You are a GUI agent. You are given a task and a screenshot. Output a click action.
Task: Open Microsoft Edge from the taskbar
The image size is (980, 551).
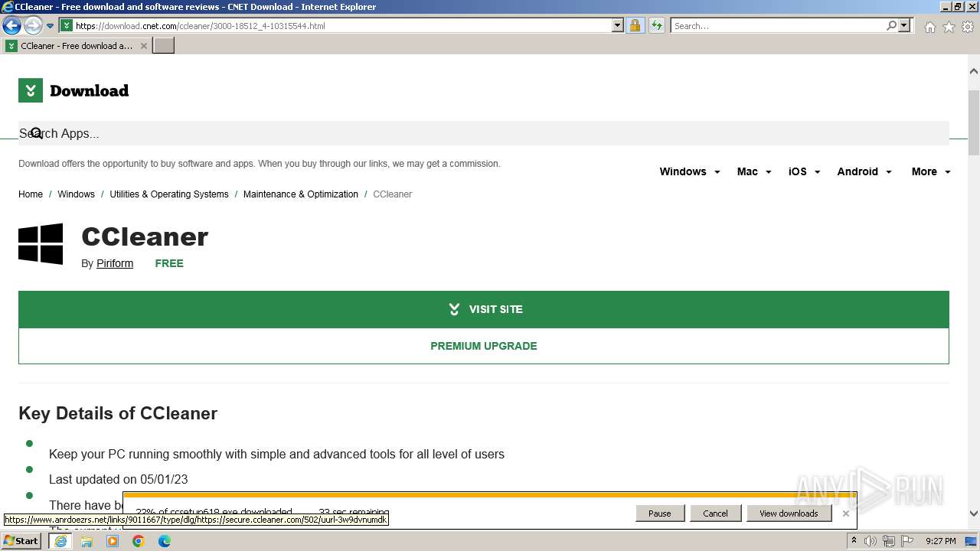tap(165, 541)
